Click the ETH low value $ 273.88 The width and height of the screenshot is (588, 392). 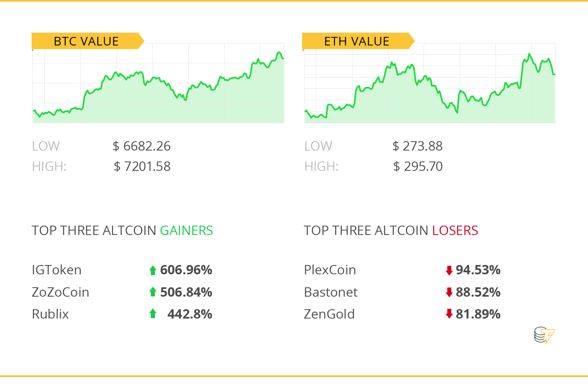tap(418, 146)
